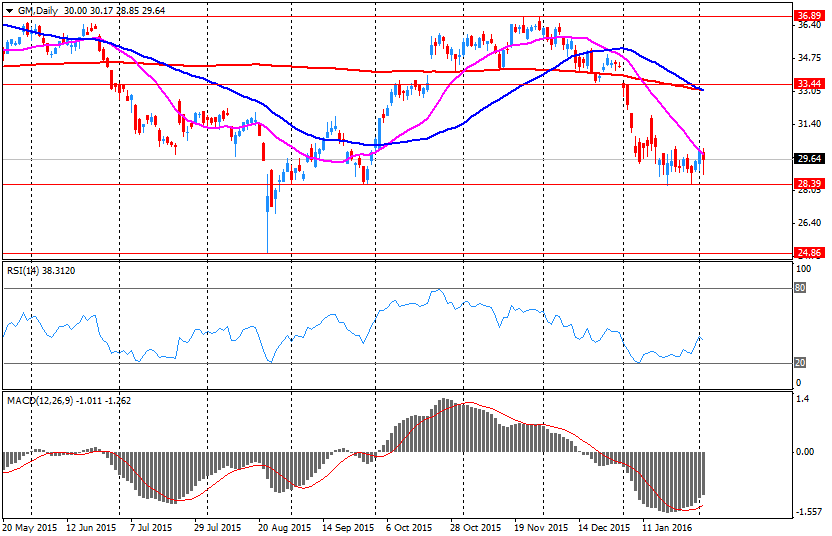Select the 33.44 price level label
Viewport: 832px width, 536px height.
pyautogui.click(x=809, y=83)
